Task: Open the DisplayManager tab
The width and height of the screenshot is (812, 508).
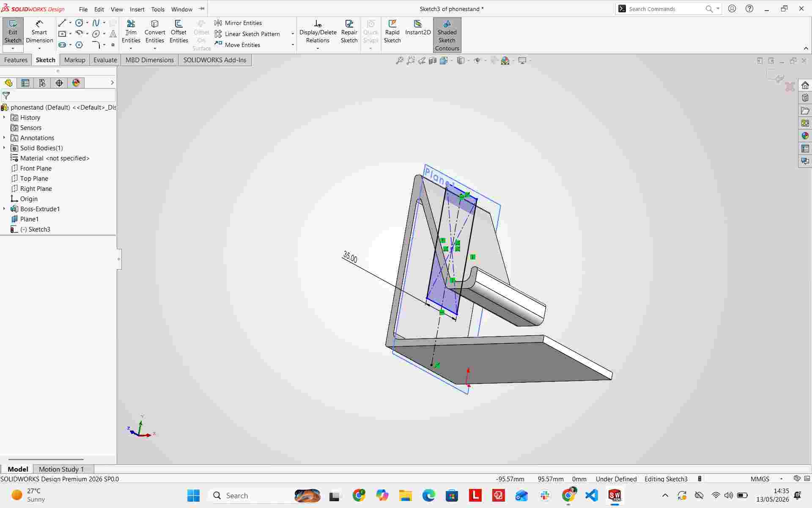Action: (76, 83)
